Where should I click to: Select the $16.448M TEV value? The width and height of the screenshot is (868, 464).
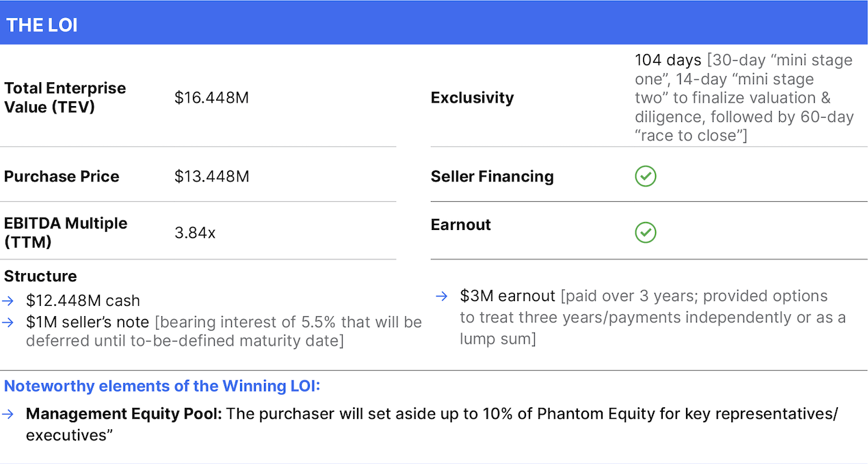click(211, 98)
